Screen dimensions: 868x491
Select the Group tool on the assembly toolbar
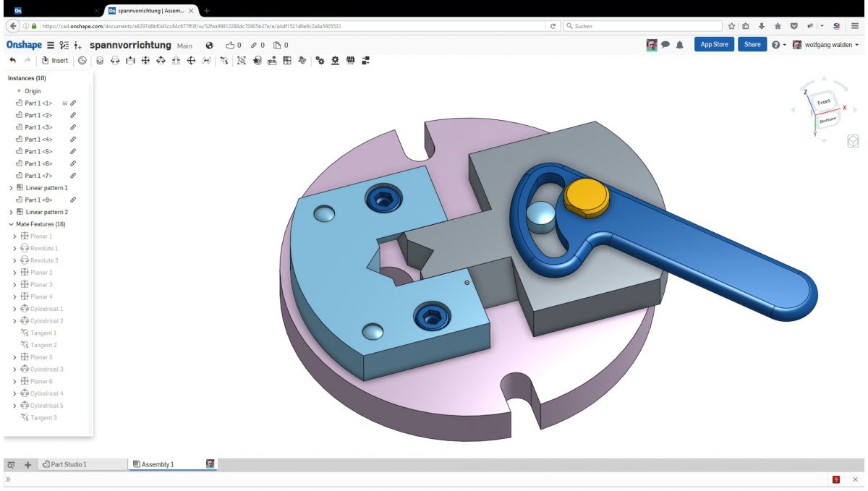[242, 60]
